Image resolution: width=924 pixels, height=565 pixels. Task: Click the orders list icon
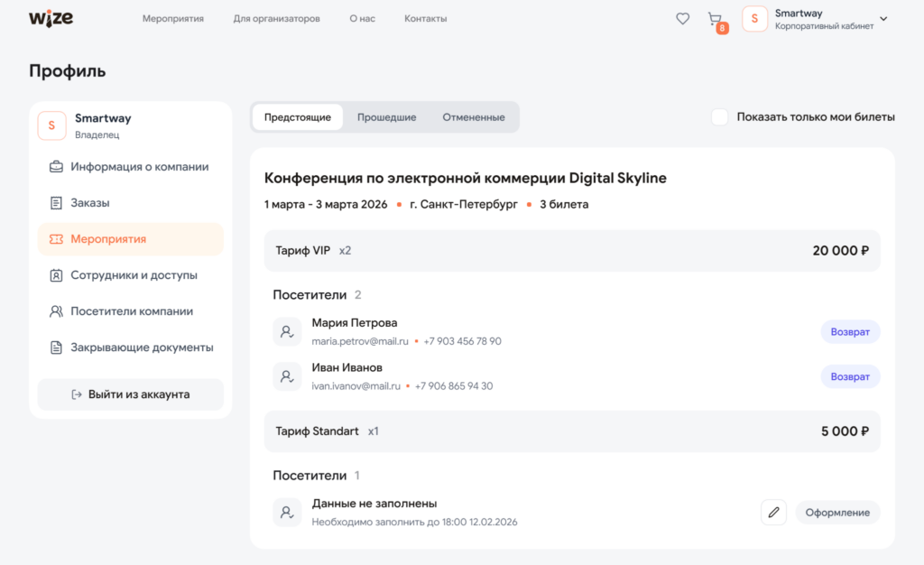[56, 203]
